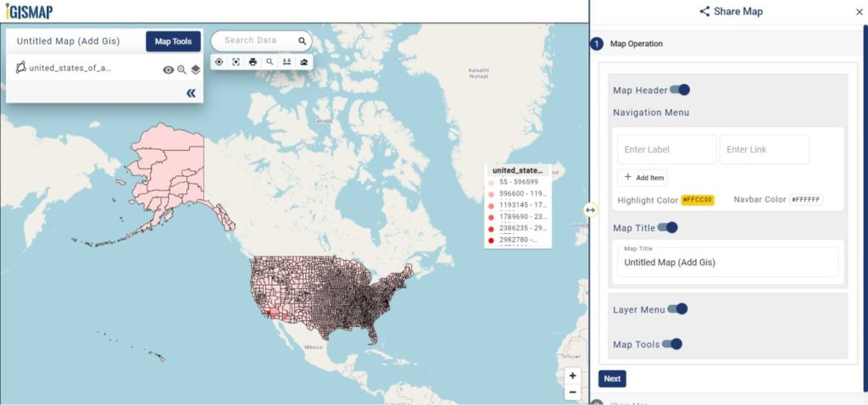Select legend entry 2386235 - 29...
Screen dimensions: 868x405
pyautogui.click(x=517, y=229)
